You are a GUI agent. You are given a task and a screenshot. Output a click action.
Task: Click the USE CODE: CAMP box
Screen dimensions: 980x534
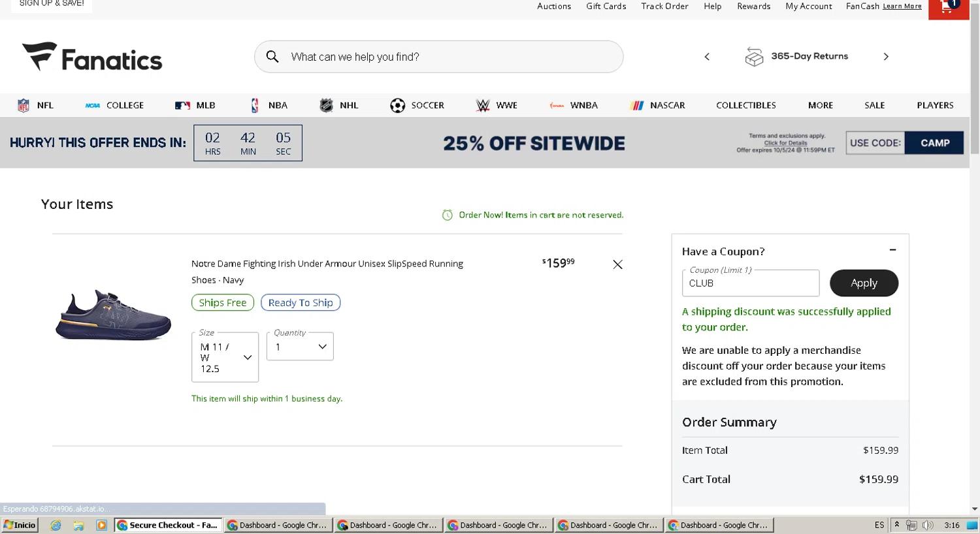tap(905, 143)
